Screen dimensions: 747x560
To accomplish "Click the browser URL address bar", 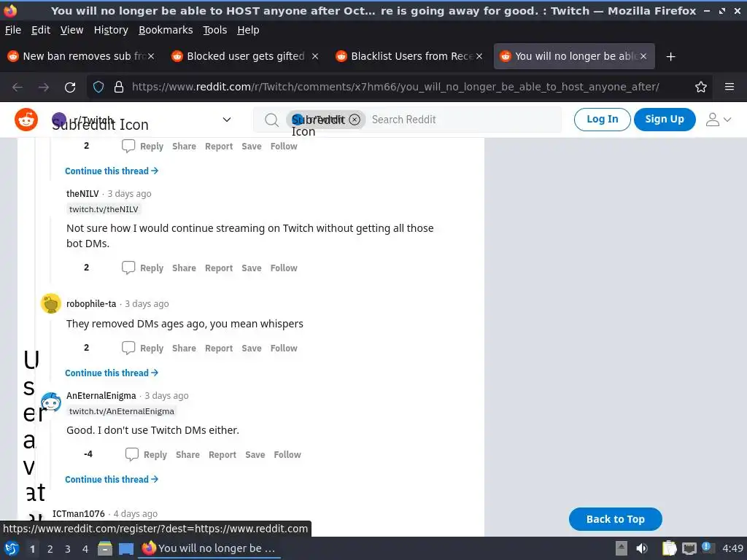I will tap(395, 87).
